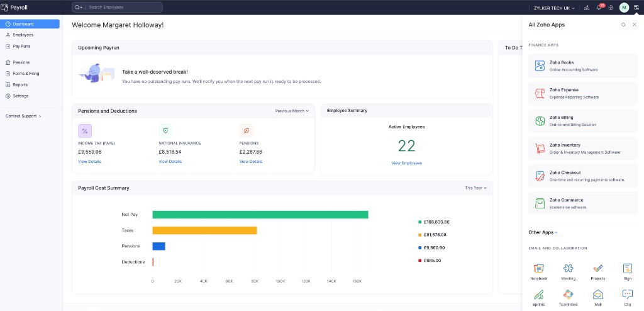The width and height of the screenshot is (644, 311).
Task: Click the orange Taxes bar
Action: coord(204,230)
